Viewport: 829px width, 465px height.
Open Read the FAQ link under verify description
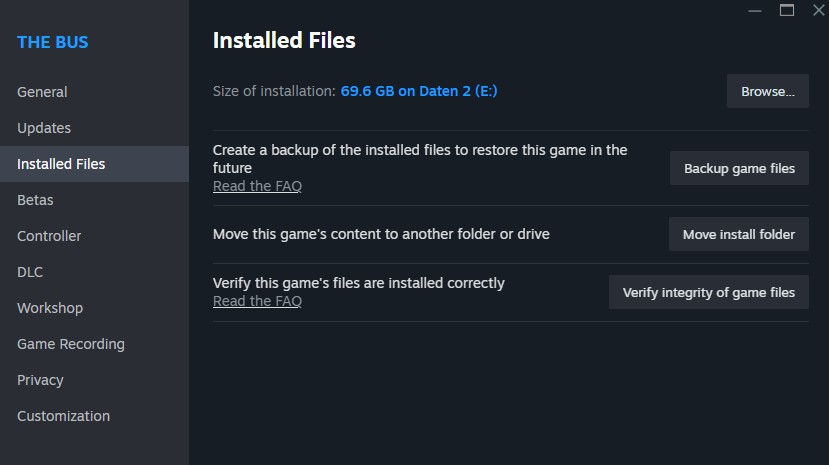(257, 301)
